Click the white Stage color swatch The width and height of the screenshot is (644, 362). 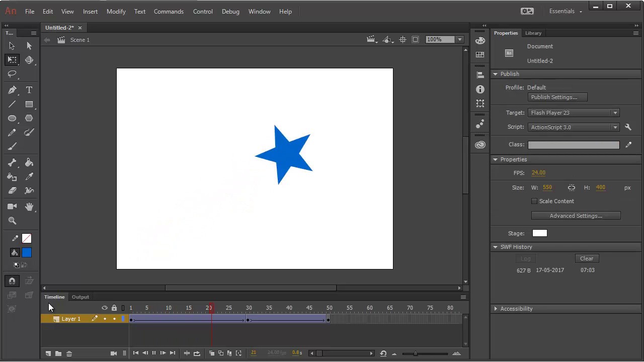click(x=539, y=233)
